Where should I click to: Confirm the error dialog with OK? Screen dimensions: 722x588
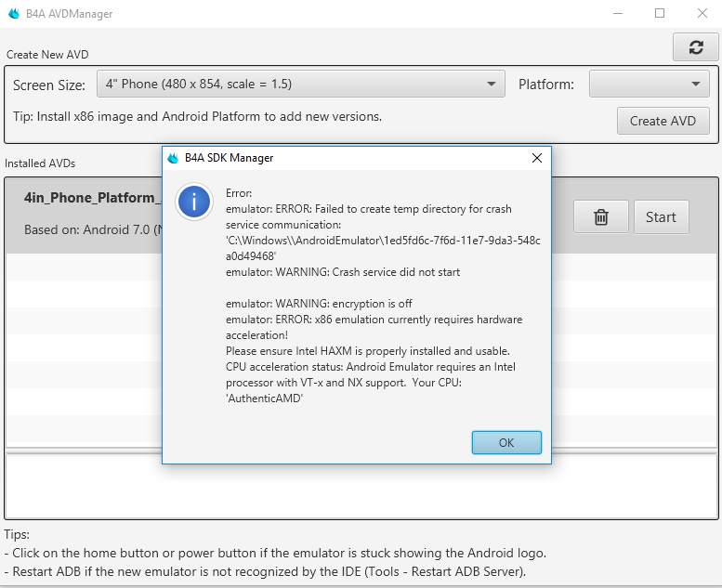click(x=505, y=442)
